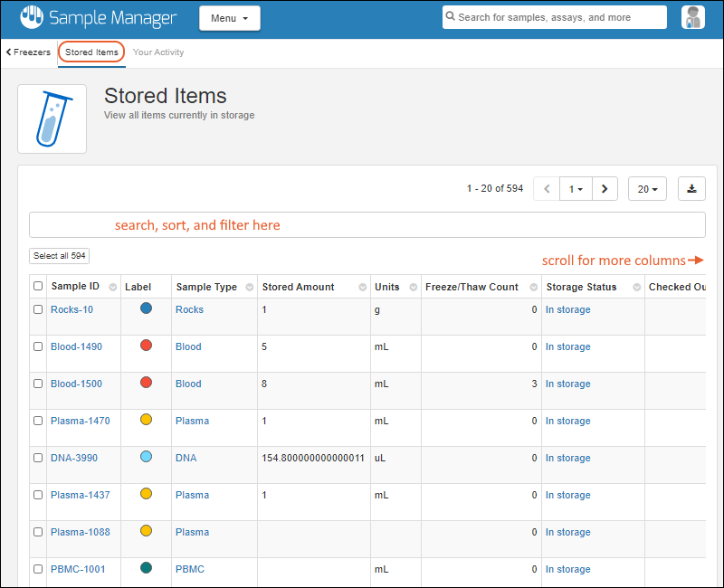
Task: Open the page number 1 dropdown
Action: [x=576, y=189]
